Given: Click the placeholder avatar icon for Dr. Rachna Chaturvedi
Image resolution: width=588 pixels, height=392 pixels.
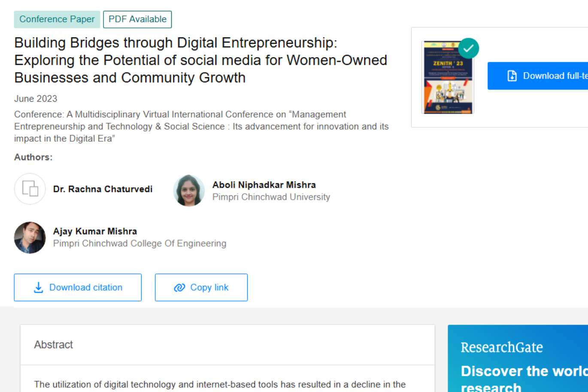Looking at the screenshot, I should tap(30, 189).
